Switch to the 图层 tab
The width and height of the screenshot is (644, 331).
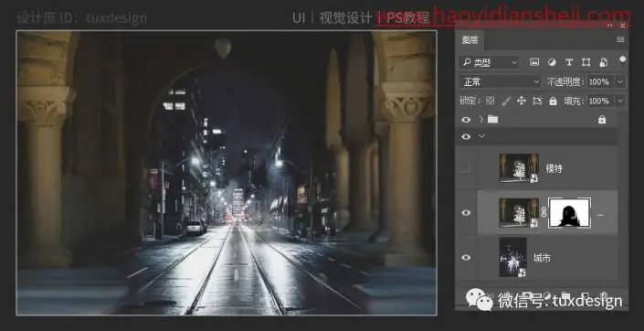(x=470, y=40)
